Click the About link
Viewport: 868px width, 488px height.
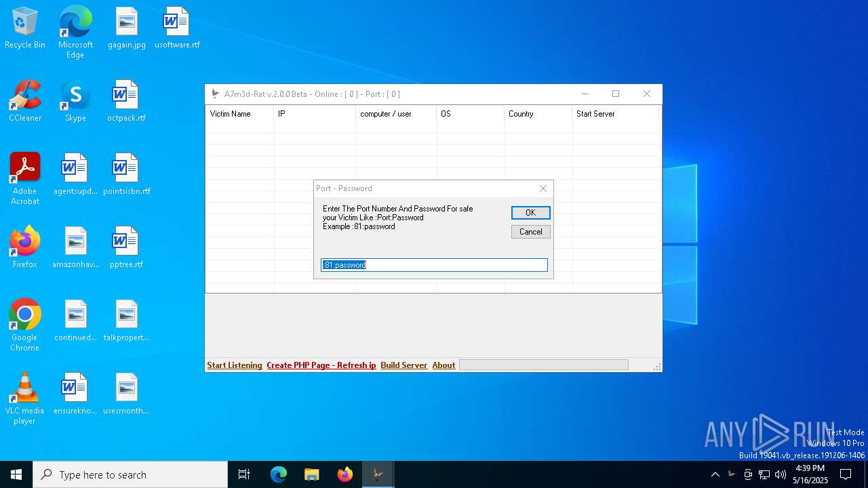pyautogui.click(x=444, y=365)
